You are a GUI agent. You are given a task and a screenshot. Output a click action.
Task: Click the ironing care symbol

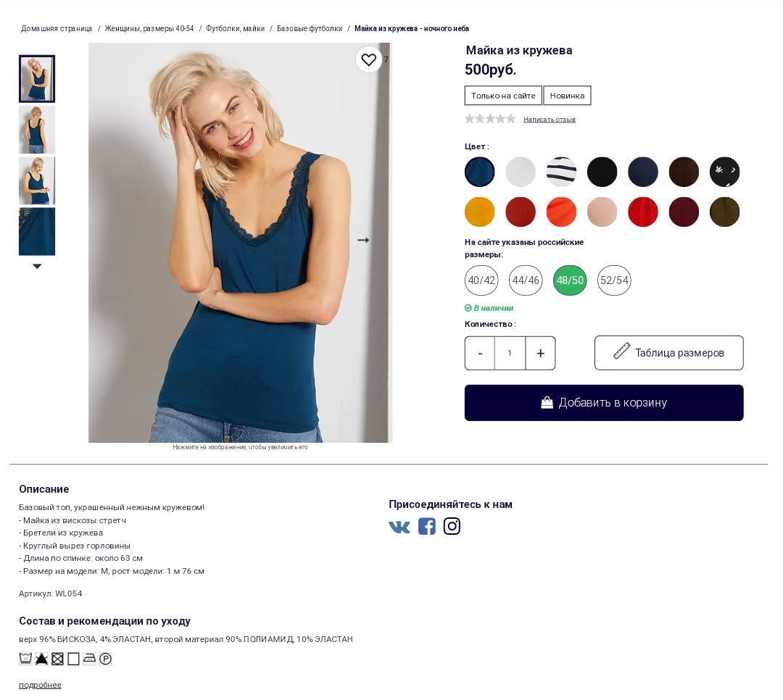(x=89, y=659)
